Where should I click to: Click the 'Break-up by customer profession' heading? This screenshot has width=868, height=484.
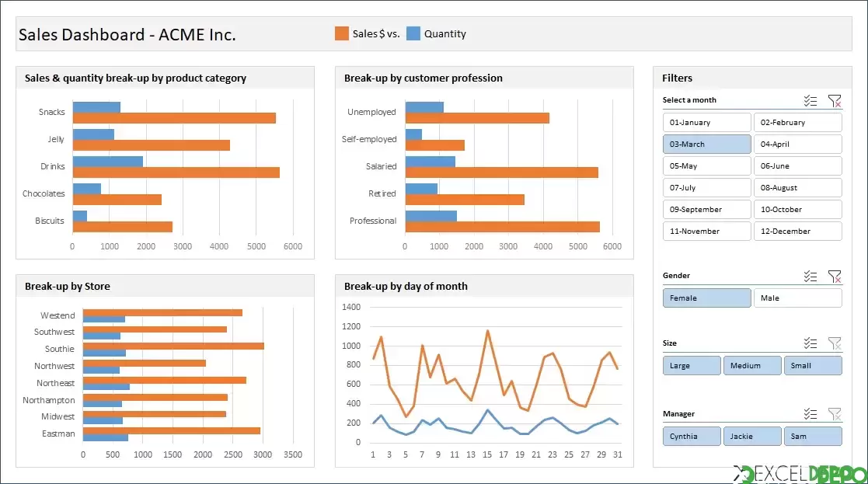pos(424,78)
